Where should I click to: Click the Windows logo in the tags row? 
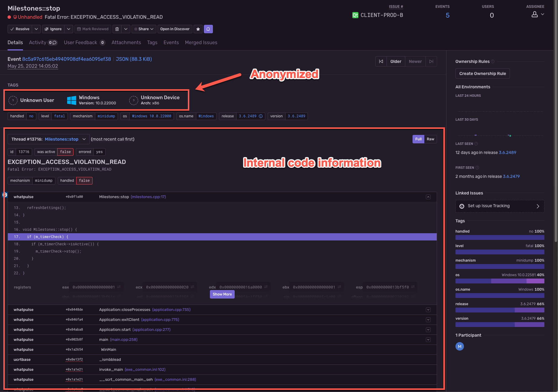click(71, 100)
